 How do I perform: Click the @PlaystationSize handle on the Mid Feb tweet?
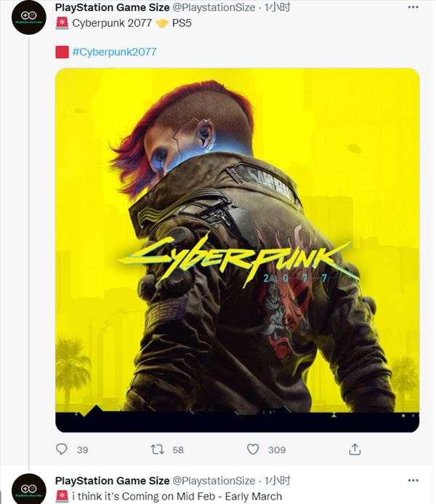coord(214,481)
